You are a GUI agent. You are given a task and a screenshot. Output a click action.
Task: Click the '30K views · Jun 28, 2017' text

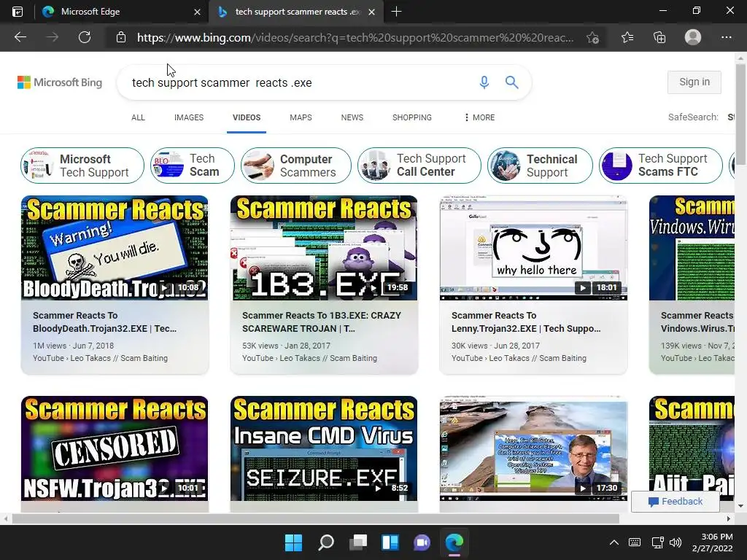495,346
